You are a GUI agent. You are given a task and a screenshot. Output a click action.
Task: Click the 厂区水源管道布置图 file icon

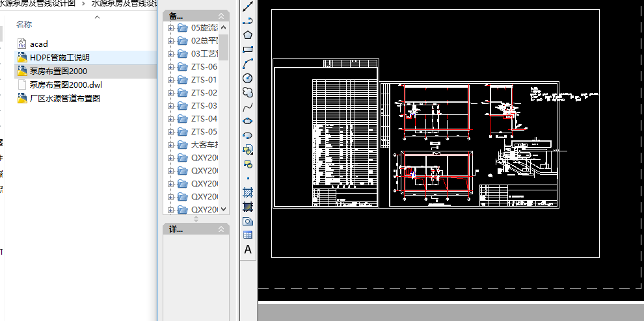(x=22, y=98)
